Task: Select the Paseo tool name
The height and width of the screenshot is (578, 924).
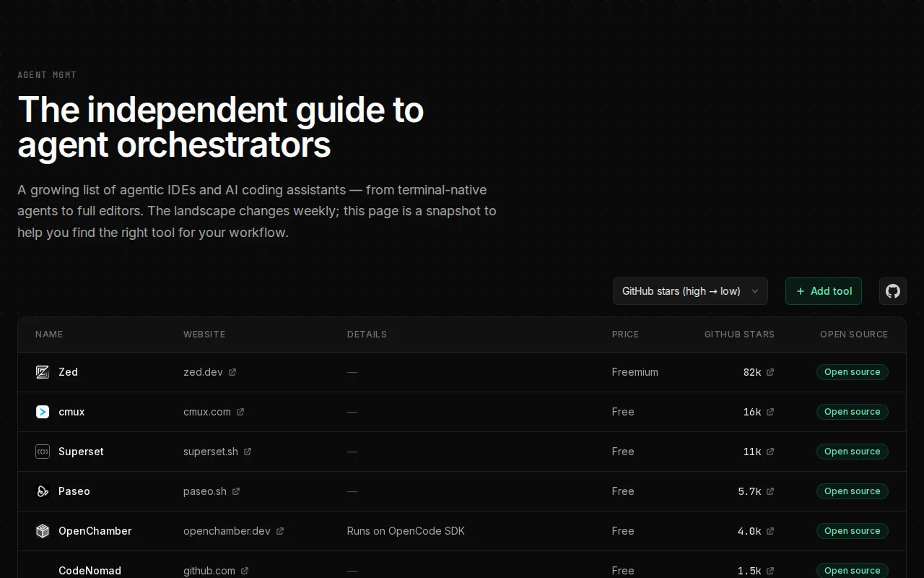Action: point(74,491)
